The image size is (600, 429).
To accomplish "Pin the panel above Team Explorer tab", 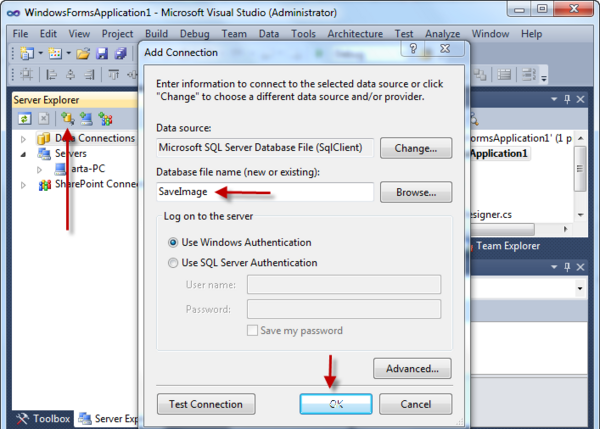I will pos(567,99).
